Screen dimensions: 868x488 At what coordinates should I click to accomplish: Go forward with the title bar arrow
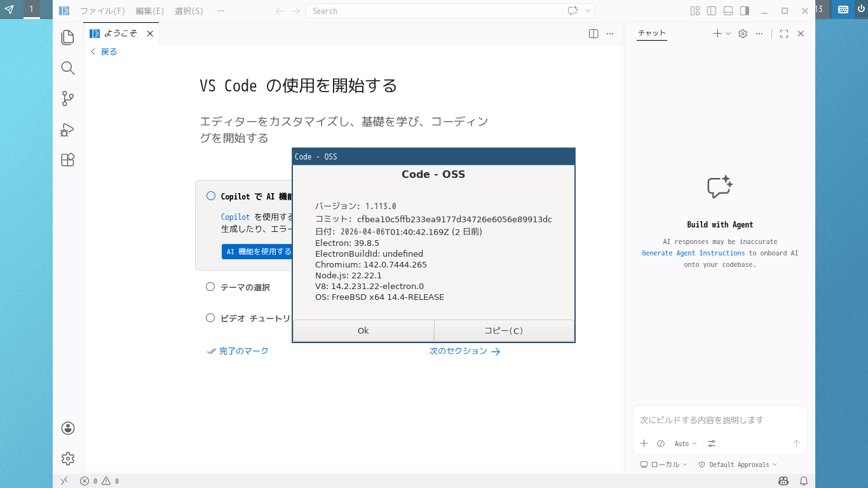[x=296, y=11]
